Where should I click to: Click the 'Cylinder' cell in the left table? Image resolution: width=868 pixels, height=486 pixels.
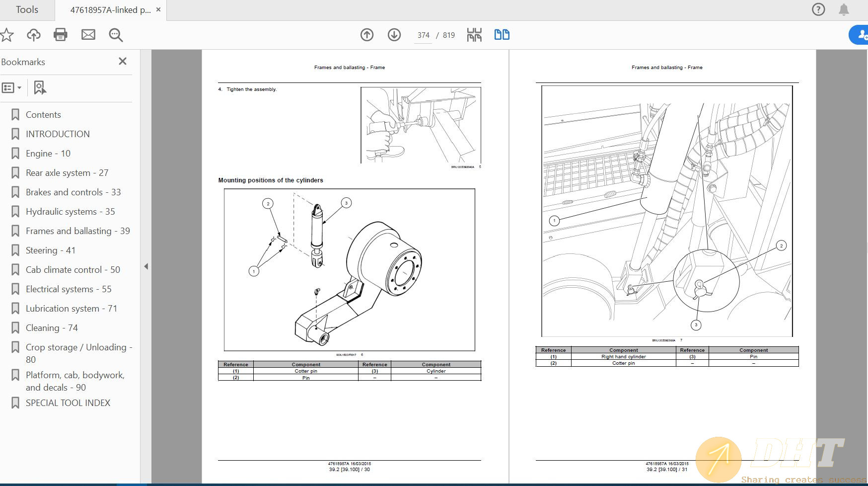(x=436, y=371)
